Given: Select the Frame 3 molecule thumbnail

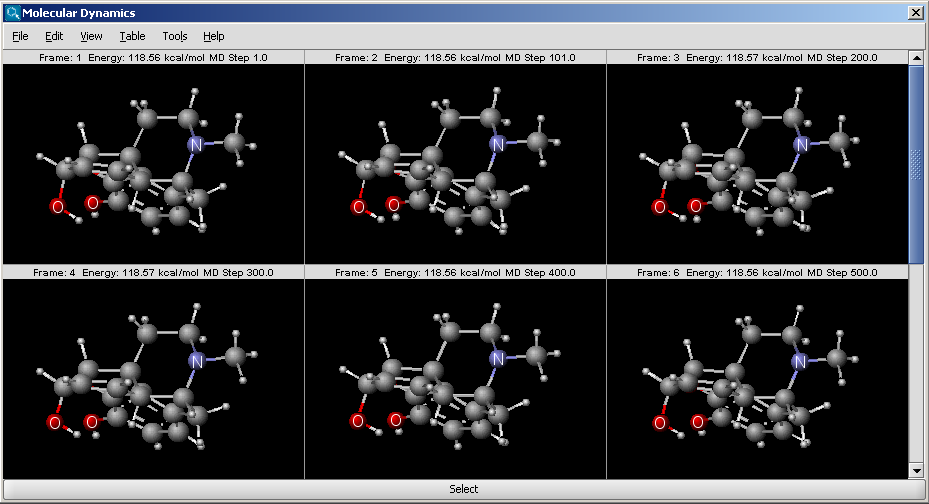Looking at the screenshot, I should tap(757, 164).
